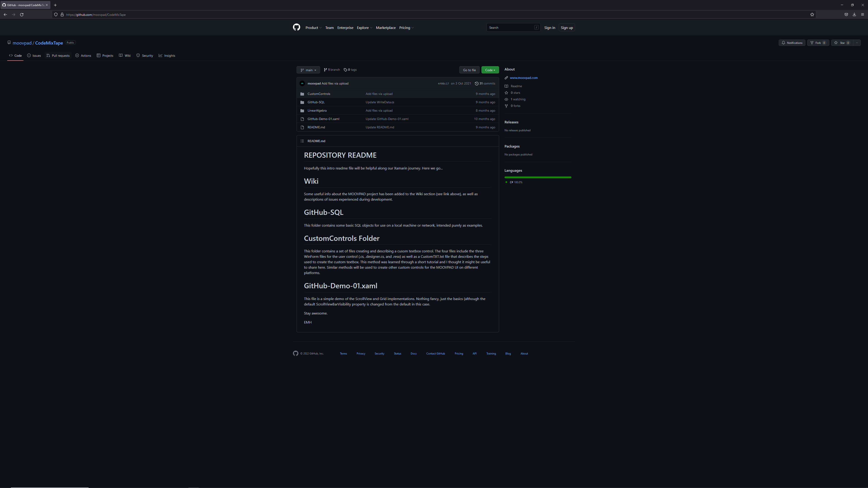Click Update WriteData.cs commit message
The height and width of the screenshot is (488, 868).
[x=380, y=102]
